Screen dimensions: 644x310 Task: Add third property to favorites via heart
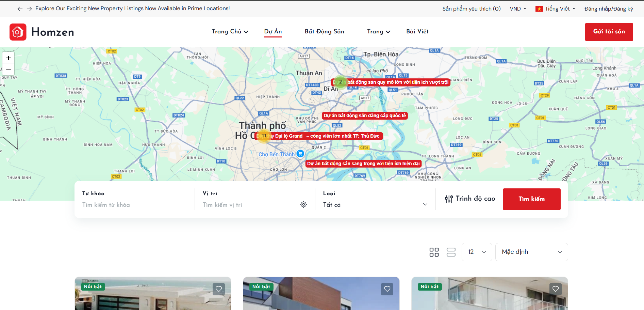point(556,289)
